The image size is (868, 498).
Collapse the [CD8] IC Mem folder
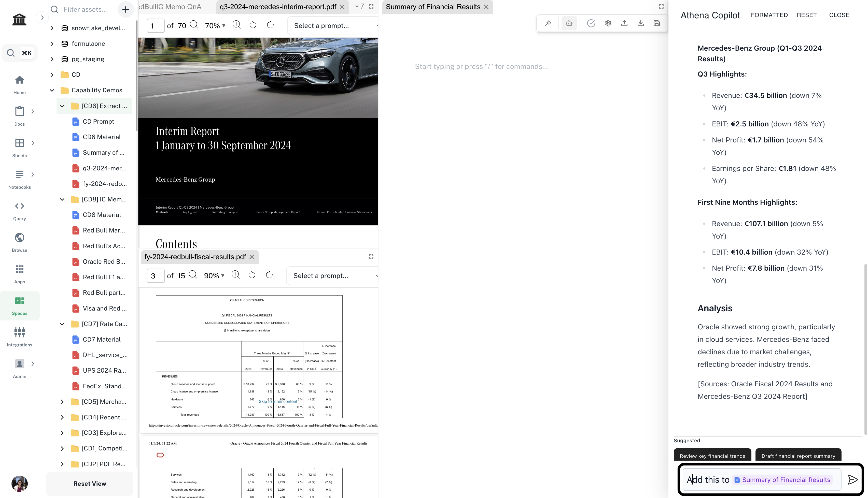click(x=62, y=199)
